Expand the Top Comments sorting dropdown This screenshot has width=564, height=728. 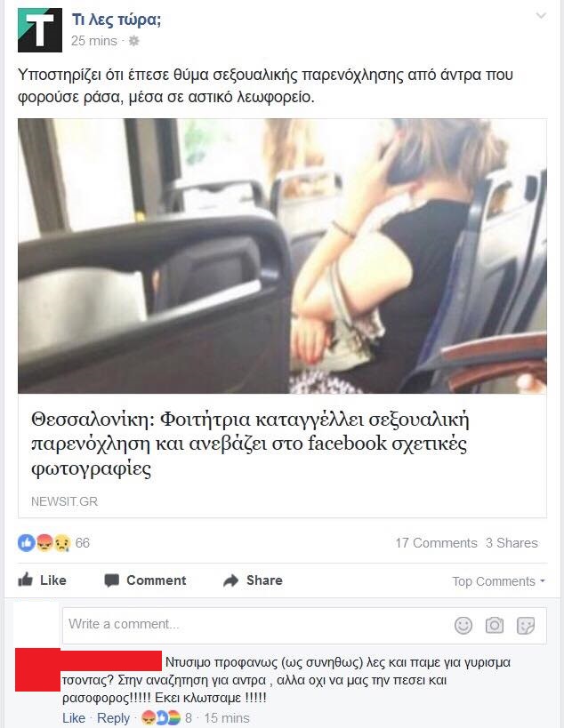tap(498, 581)
